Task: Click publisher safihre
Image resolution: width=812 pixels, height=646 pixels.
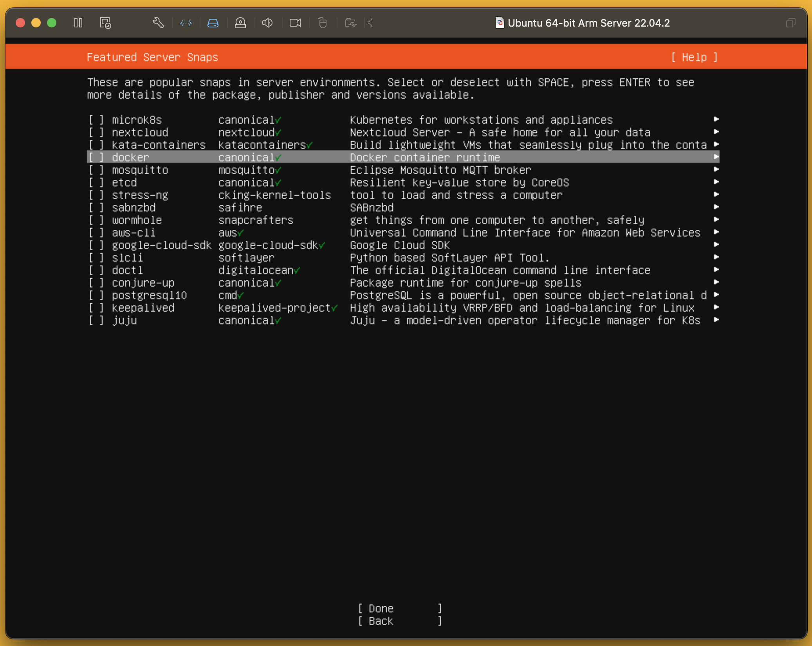Action: pyautogui.click(x=240, y=208)
